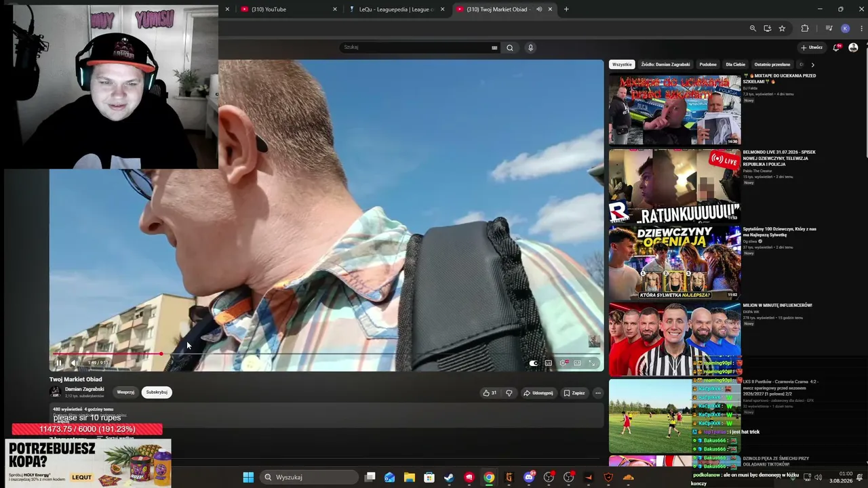Bookmark this page with the star

point(782,28)
